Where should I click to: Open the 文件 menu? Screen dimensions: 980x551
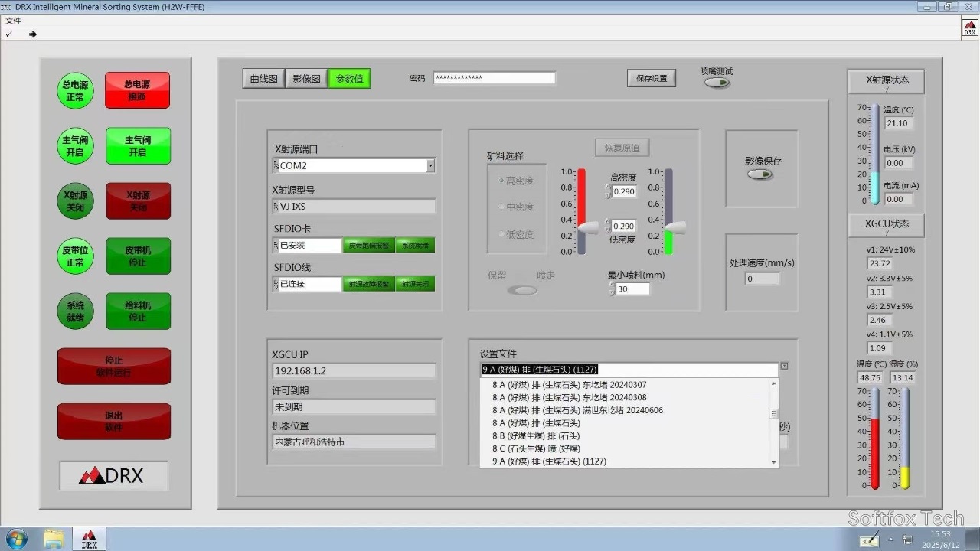coord(14,21)
